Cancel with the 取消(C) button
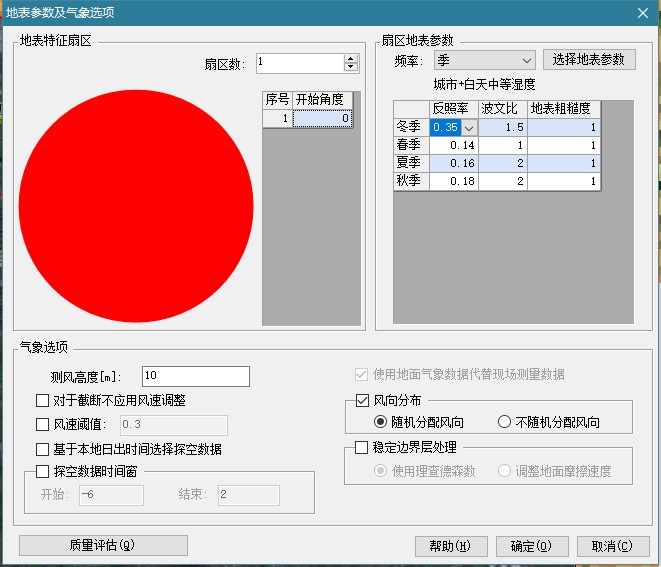Image resolution: width=661 pixels, height=567 pixels. click(x=612, y=545)
